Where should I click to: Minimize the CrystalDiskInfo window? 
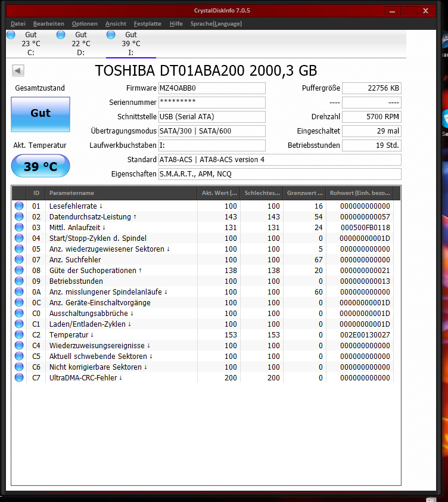(x=393, y=11)
